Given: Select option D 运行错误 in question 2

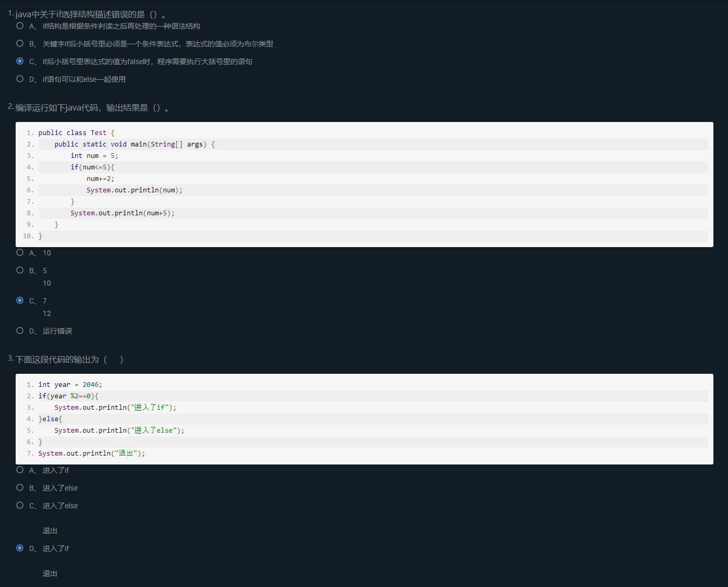Looking at the screenshot, I should pyautogui.click(x=20, y=331).
